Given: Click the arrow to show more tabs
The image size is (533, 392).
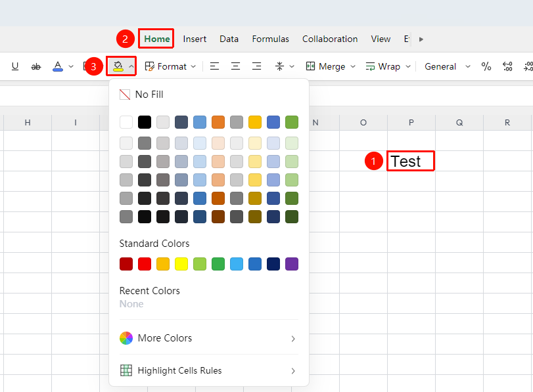Looking at the screenshot, I should (x=421, y=39).
